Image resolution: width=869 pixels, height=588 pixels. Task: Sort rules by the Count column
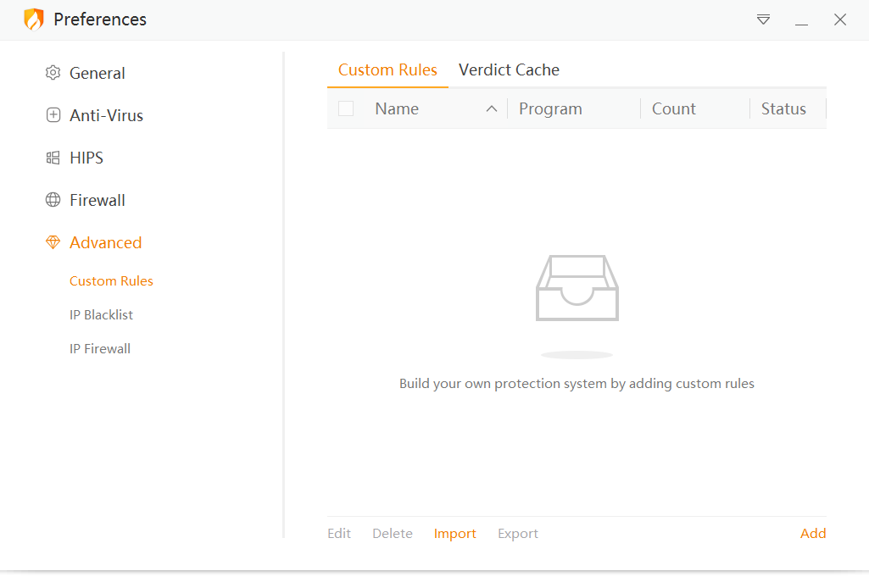(x=673, y=108)
